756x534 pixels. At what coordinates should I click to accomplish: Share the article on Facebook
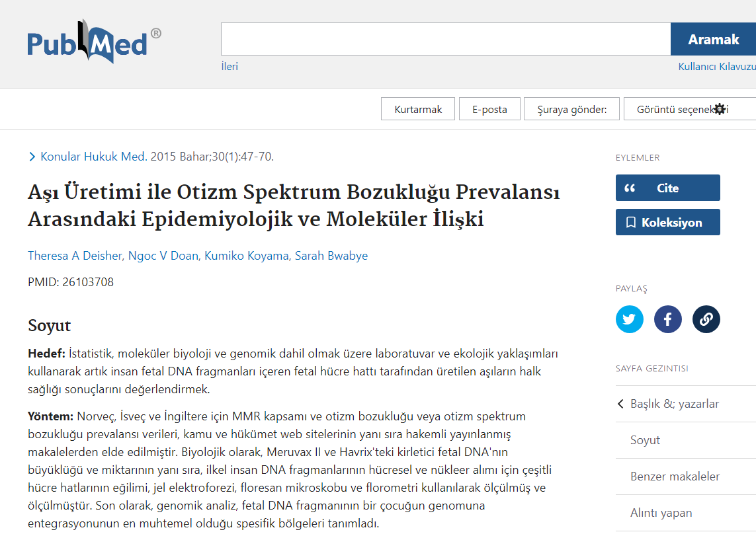coord(667,320)
